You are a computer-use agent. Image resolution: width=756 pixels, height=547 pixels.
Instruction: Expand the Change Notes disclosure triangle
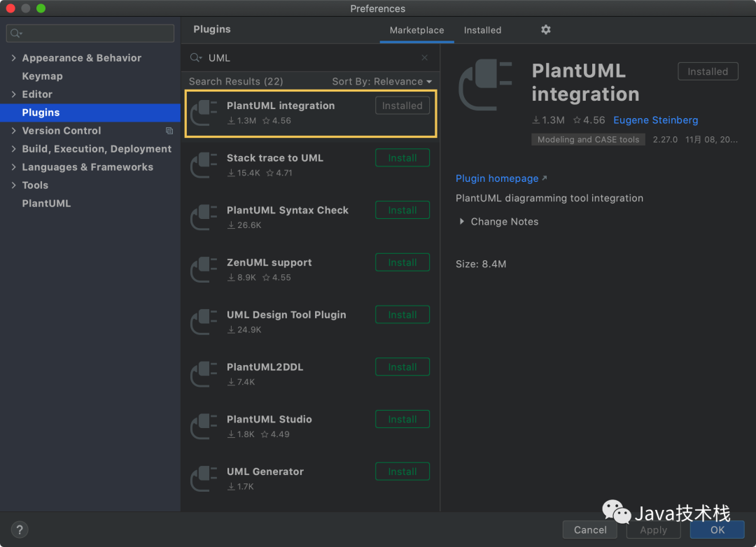(x=461, y=222)
